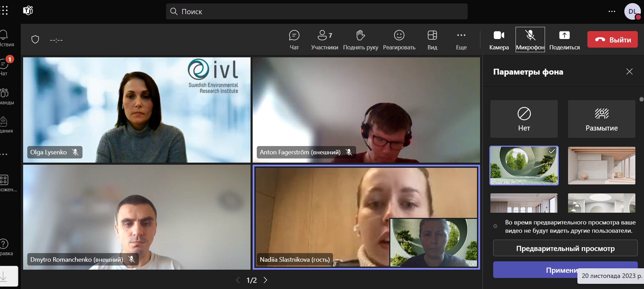644x289 pixels.
Task: Show more apps ellipsis in the sidebar
Action: point(4,154)
